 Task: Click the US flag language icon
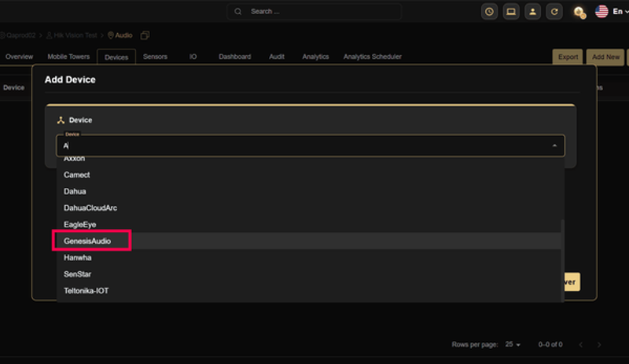[x=601, y=12]
